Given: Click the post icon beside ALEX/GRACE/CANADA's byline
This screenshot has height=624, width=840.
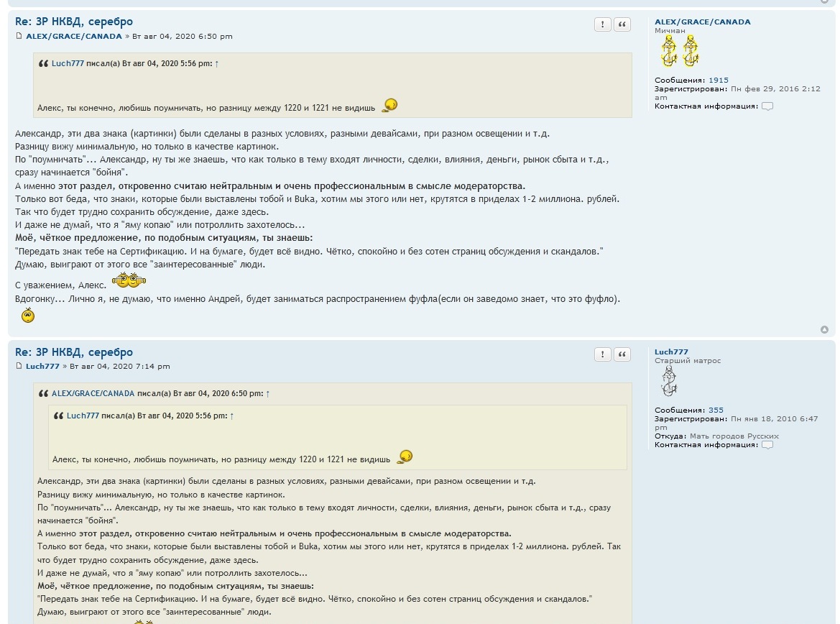Looking at the screenshot, I should pyautogui.click(x=19, y=37).
